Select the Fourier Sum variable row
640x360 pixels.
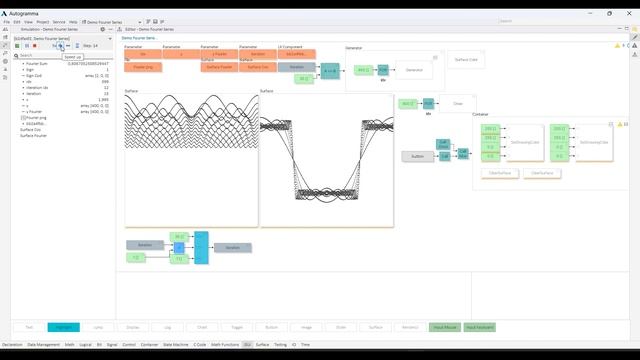65,64
